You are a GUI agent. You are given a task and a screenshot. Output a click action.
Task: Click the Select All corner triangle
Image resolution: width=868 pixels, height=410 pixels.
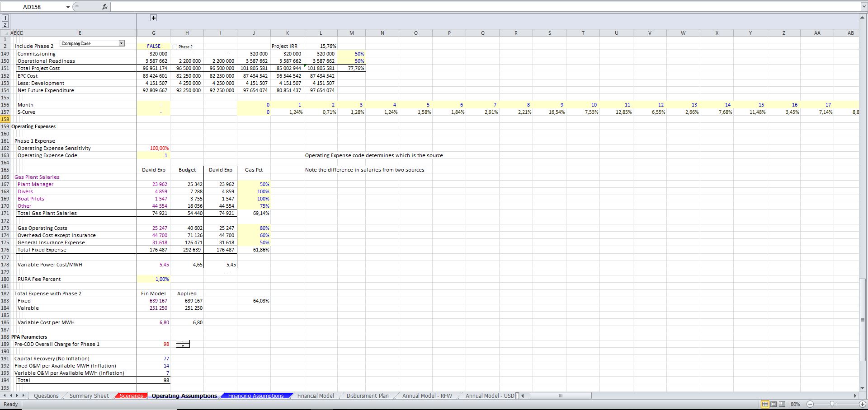[5, 33]
